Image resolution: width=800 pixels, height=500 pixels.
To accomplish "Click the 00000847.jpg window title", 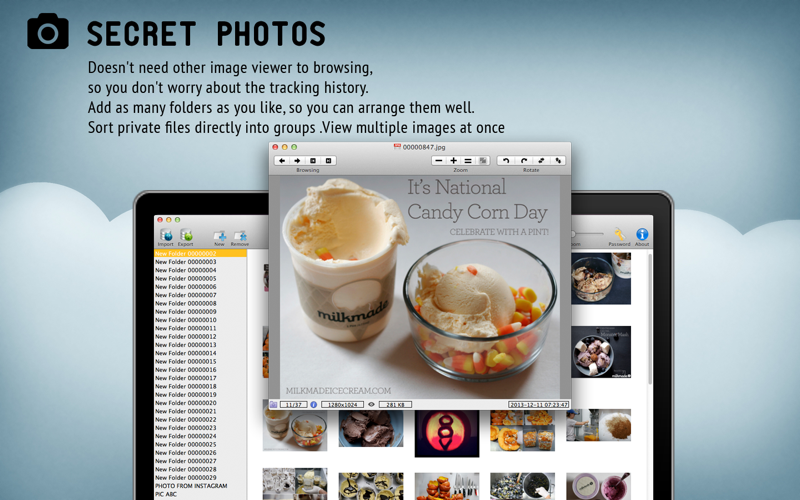I will point(423,147).
